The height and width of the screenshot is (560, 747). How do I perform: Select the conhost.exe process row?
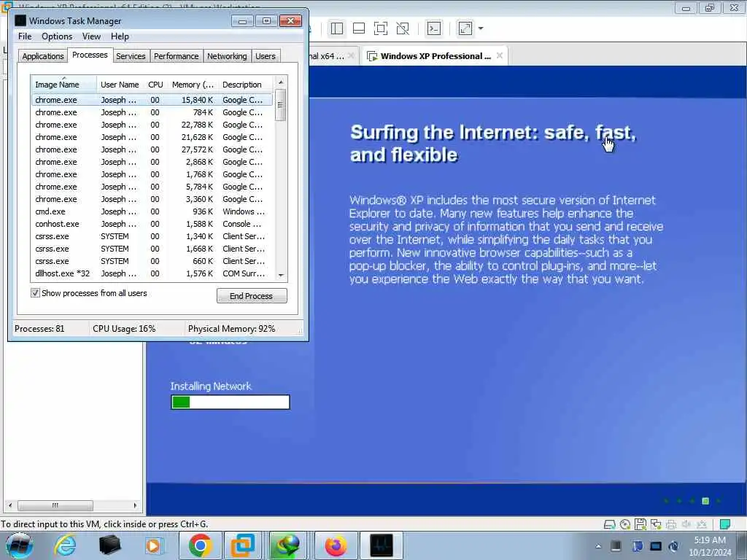[x=152, y=224]
